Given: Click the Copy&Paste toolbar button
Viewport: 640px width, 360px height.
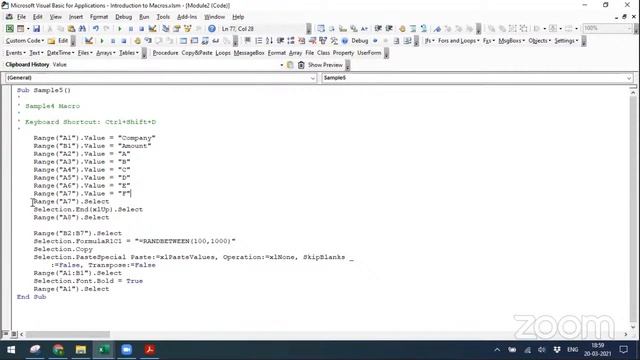Looking at the screenshot, I should tap(197, 53).
